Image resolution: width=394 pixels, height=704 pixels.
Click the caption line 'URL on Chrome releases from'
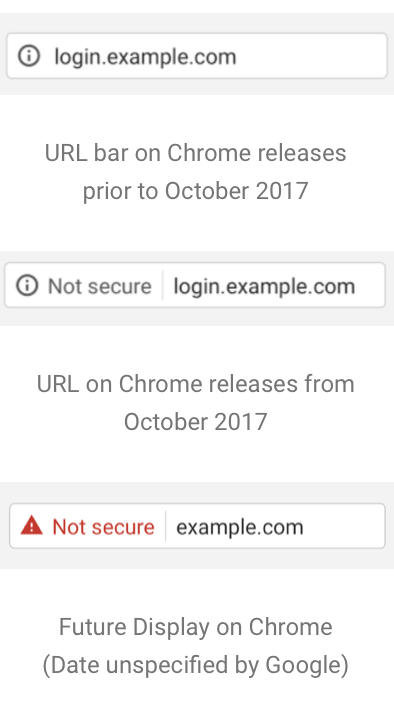coord(196,384)
